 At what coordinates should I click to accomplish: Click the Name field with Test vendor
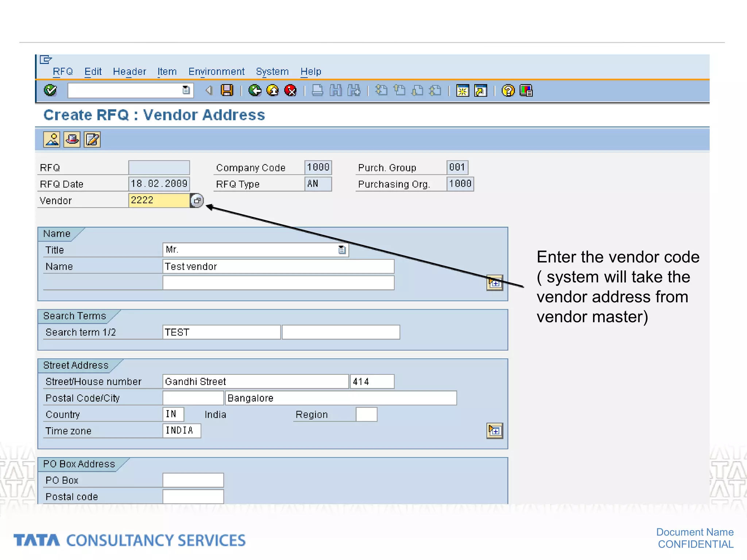[x=278, y=266]
